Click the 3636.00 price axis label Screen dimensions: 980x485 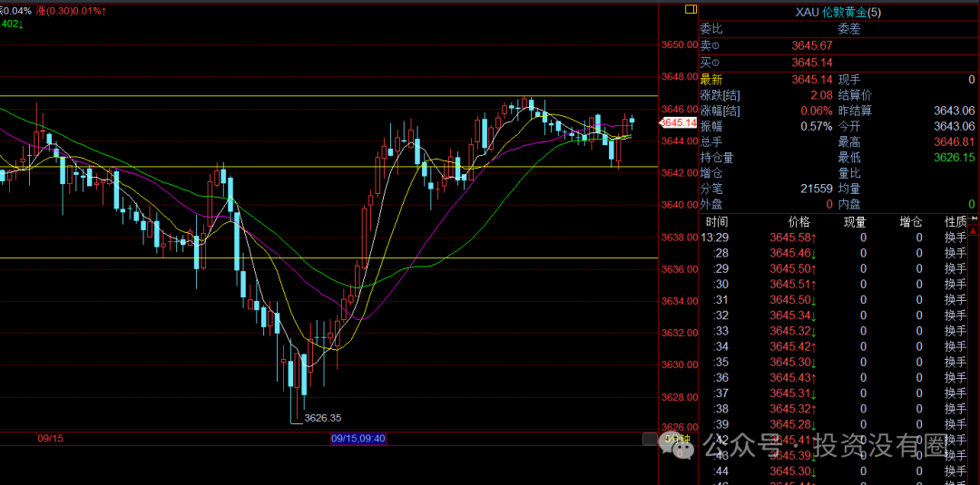[680, 269]
